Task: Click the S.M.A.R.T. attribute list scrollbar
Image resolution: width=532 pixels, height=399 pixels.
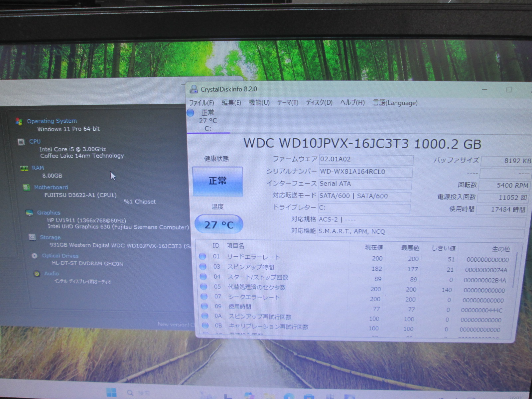Action: point(515,269)
